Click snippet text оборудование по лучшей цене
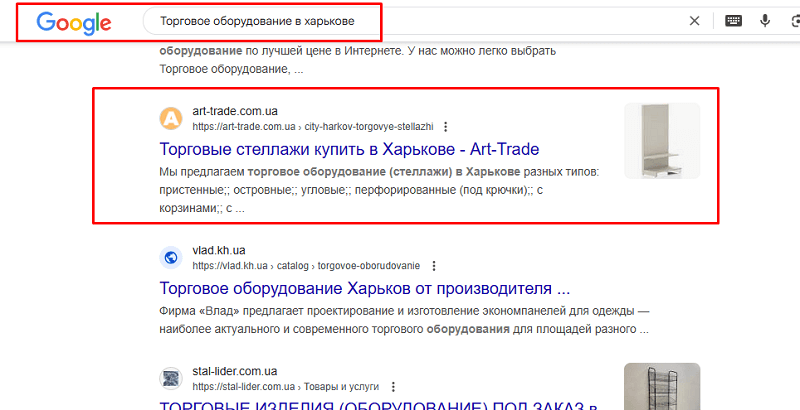This screenshot has height=410, width=800. tap(358, 60)
